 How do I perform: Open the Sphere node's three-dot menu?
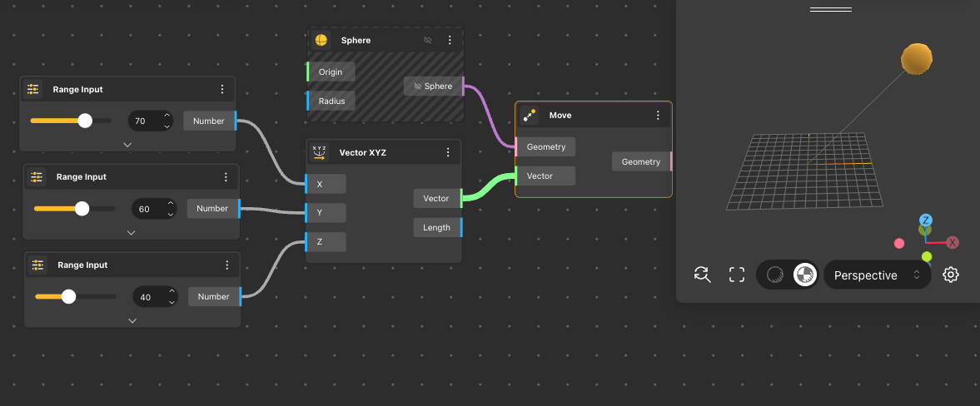pyautogui.click(x=450, y=40)
